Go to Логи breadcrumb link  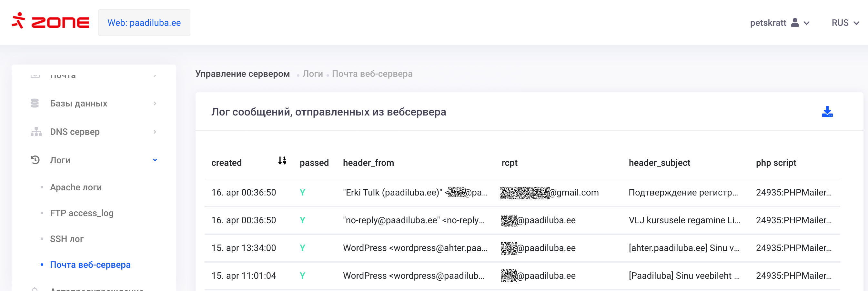(312, 74)
